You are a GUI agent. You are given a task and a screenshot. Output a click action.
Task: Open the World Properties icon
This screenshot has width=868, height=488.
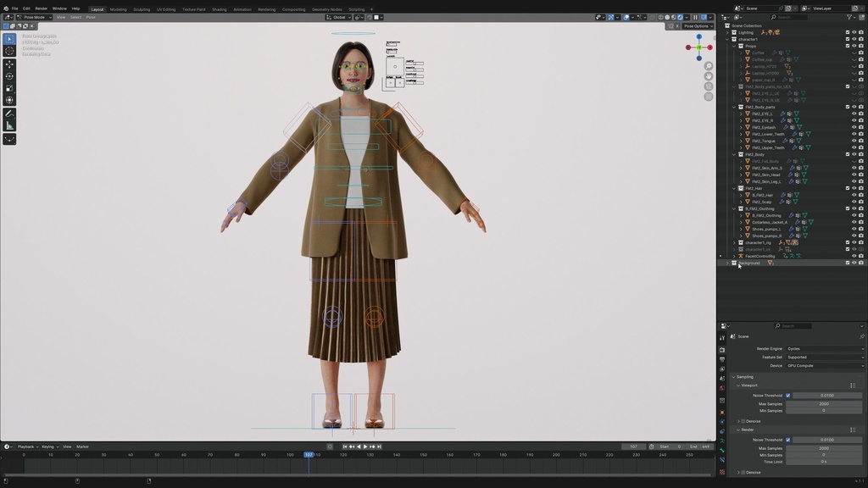click(722, 386)
